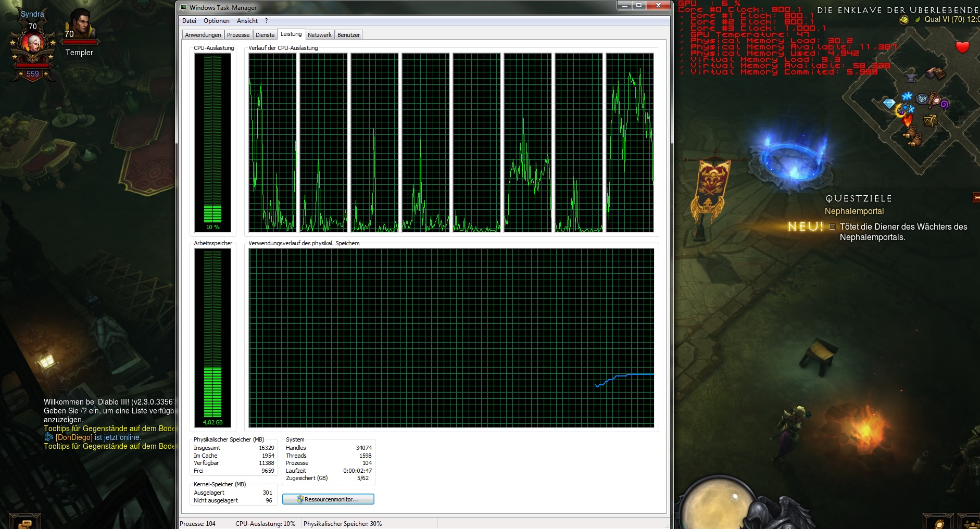Switch to the Benutzer tab
The image size is (980, 529).
tap(348, 35)
